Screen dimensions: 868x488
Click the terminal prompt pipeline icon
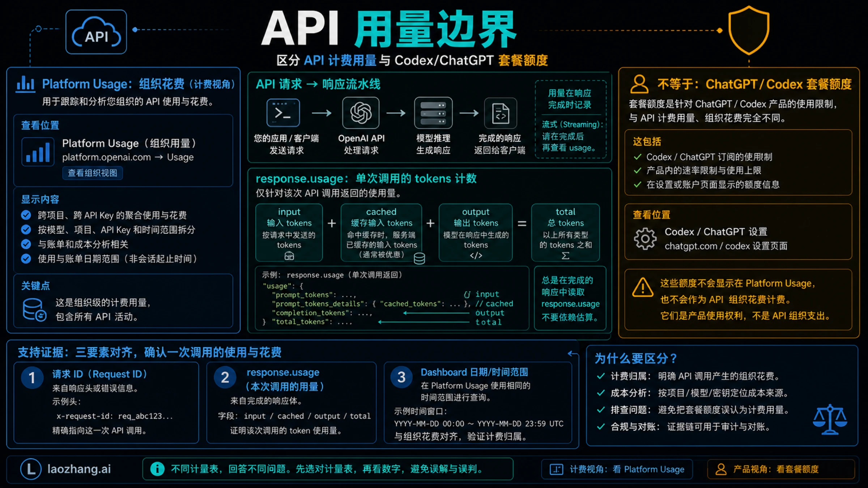coord(283,112)
